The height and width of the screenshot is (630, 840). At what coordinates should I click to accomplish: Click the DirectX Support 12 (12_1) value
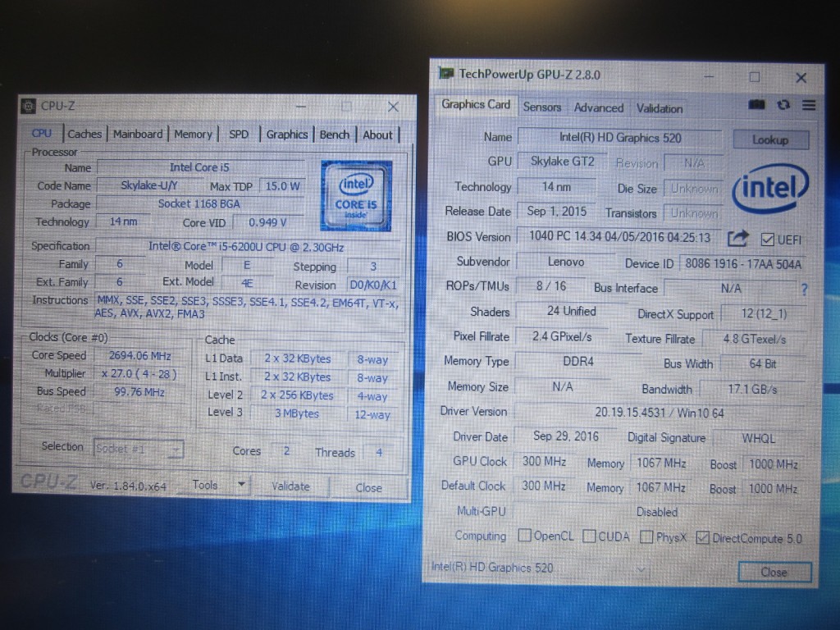764,313
